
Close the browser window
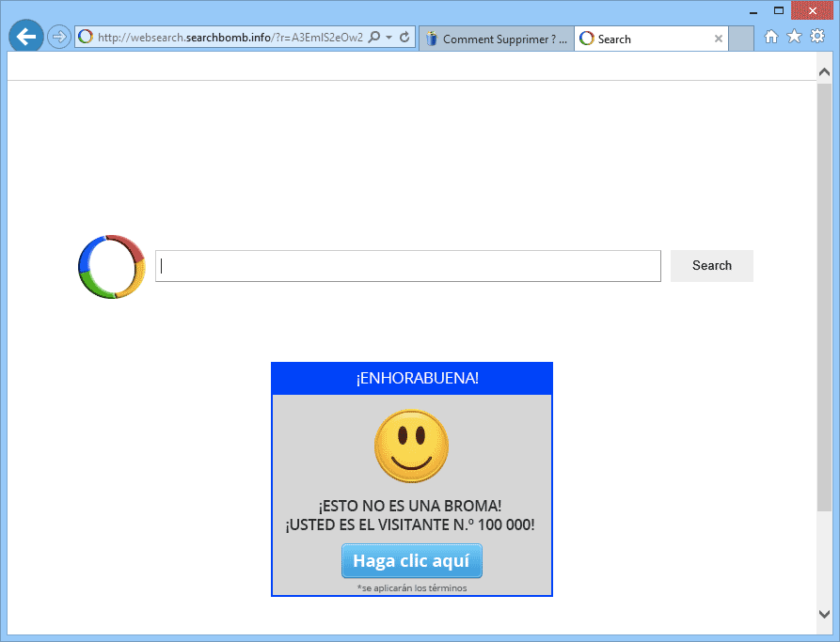click(x=812, y=10)
